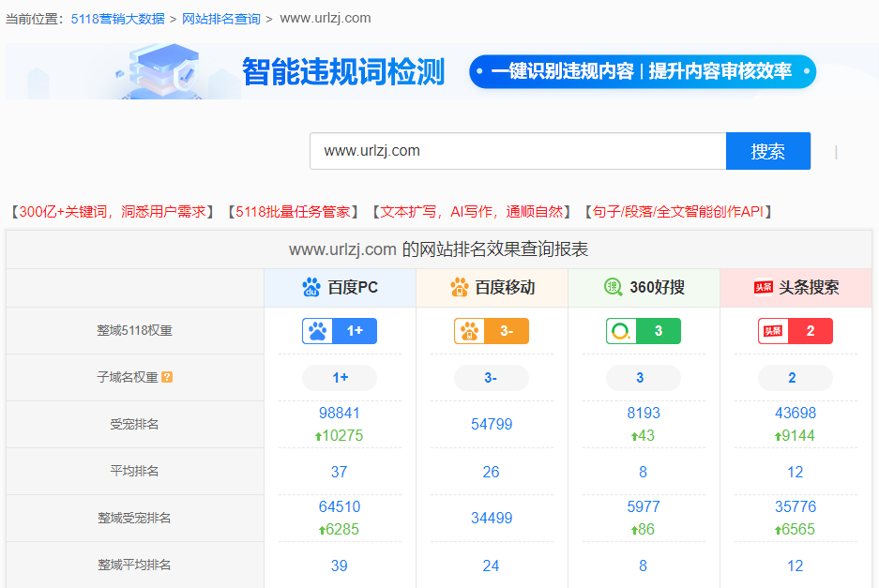Click ranking number 98841 under 百度PC

coord(339,413)
